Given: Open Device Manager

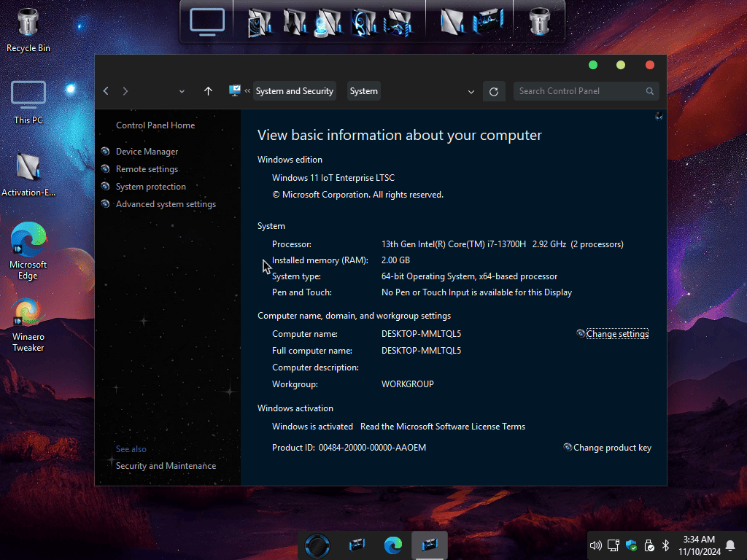Looking at the screenshot, I should click(147, 152).
